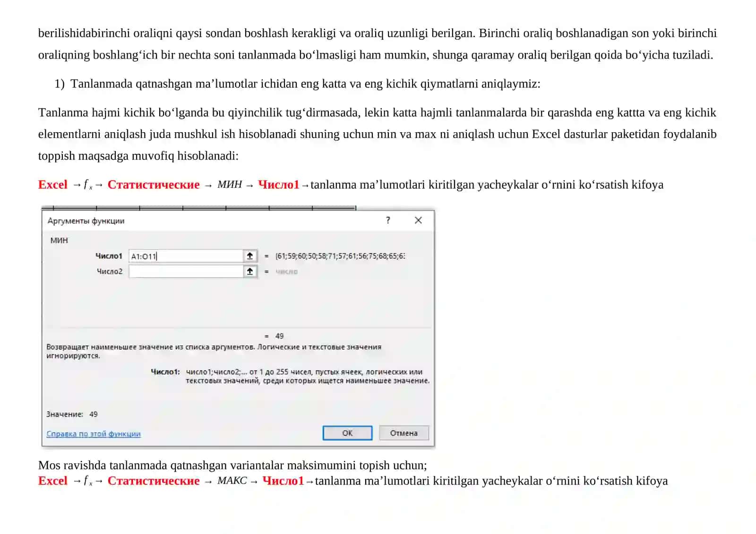Open the Справка по этой функции link
This screenshot has height=534, width=756.
(94, 434)
